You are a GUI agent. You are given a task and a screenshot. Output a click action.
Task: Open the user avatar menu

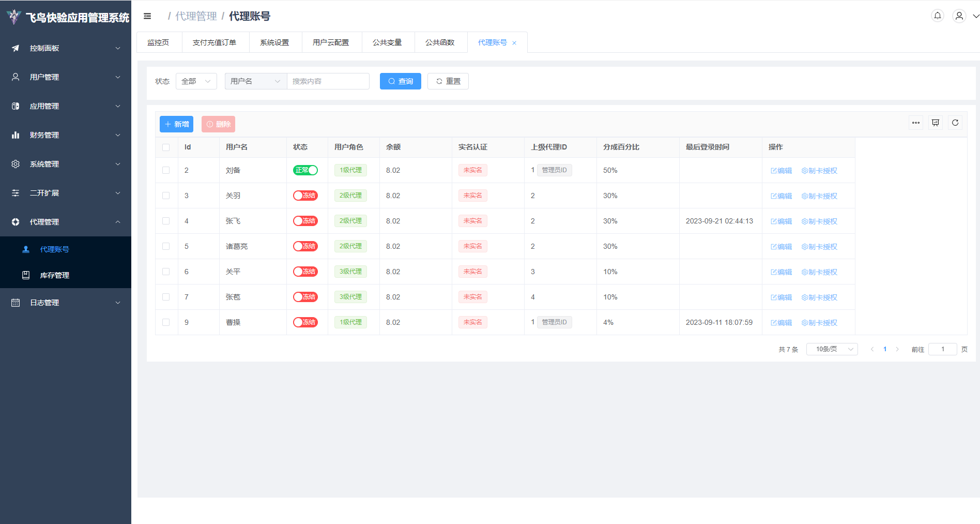point(959,16)
